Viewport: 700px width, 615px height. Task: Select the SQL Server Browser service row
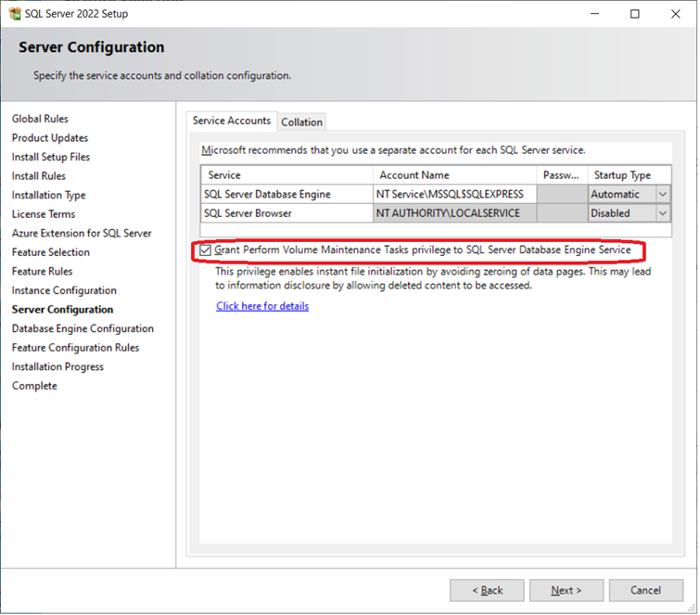(x=287, y=214)
